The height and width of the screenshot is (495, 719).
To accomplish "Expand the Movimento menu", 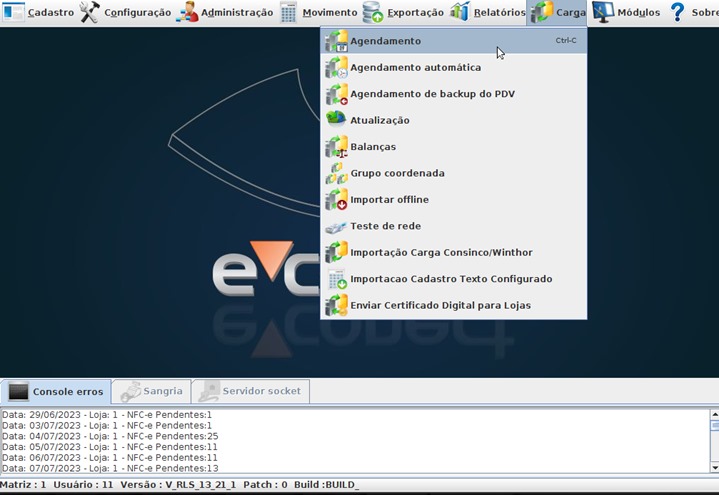I will pos(318,13).
